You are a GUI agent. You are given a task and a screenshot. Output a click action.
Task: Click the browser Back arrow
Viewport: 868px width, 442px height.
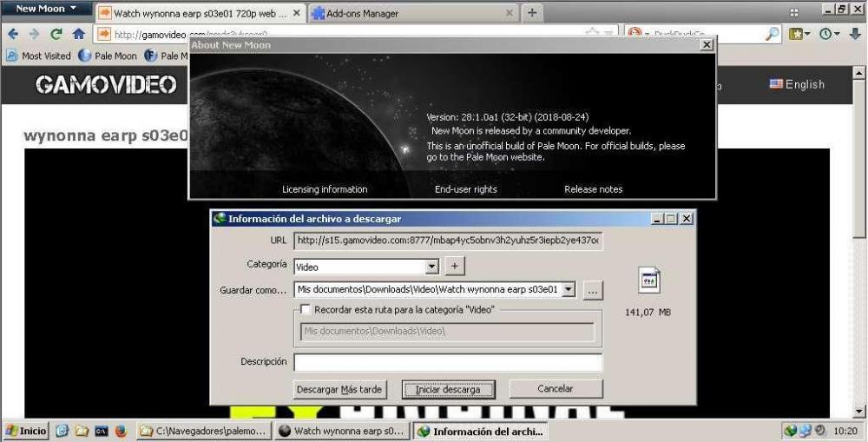point(13,34)
